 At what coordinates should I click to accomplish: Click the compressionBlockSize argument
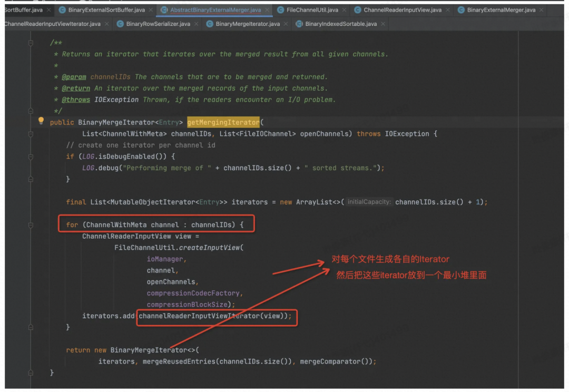187,305
